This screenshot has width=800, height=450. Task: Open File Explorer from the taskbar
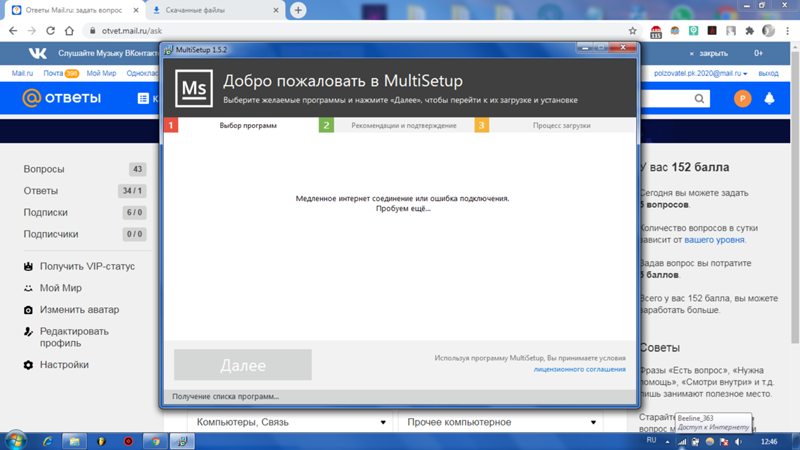tap(74, 441)
